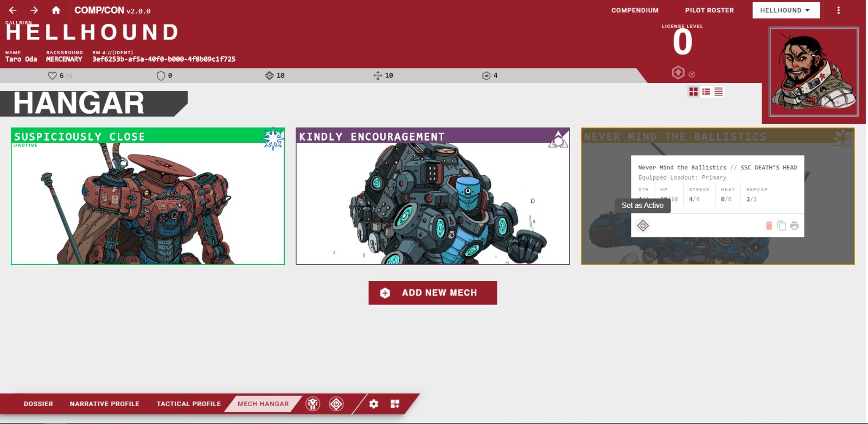Switch hangar to list view
The image size is (868, 424).
(x=706, y=92)
